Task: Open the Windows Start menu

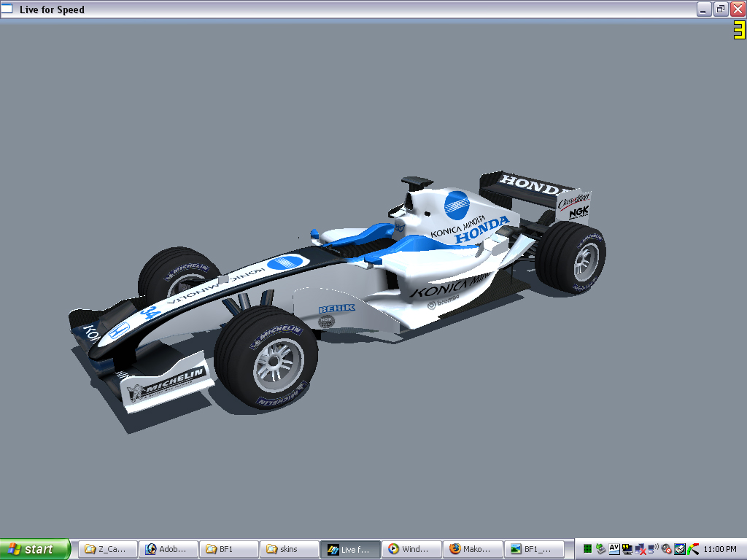Action: [x=35, y=549]
